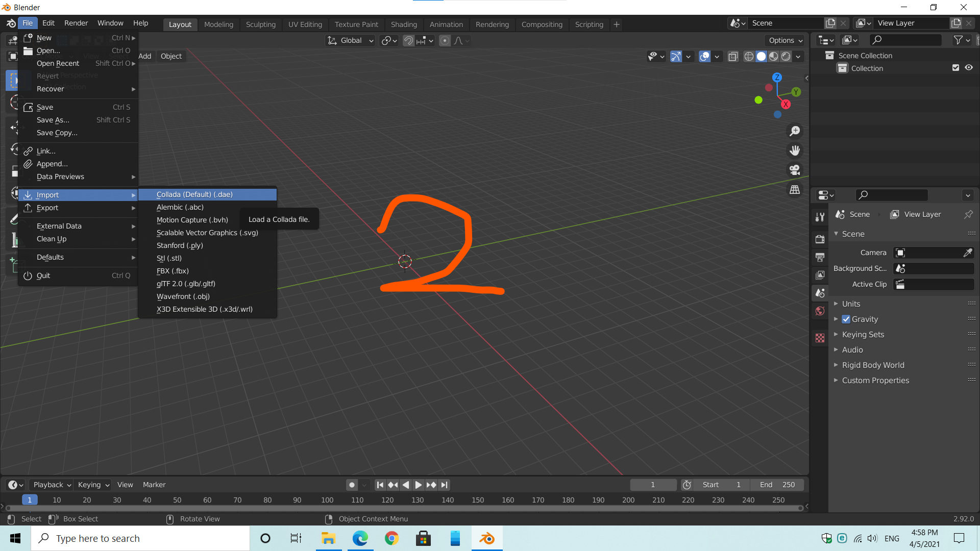
Task: Pin the properties editor context
Action: point(968,214)
